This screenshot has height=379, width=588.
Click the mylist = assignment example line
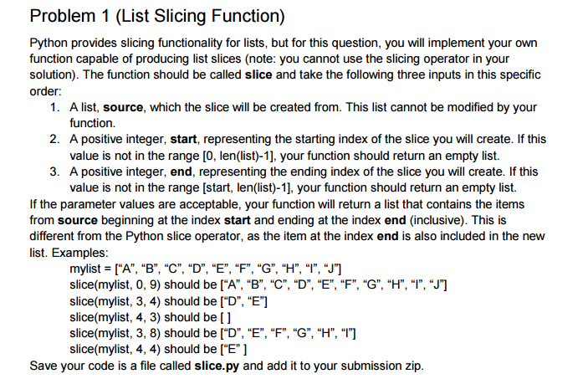(x=206, y=269)
